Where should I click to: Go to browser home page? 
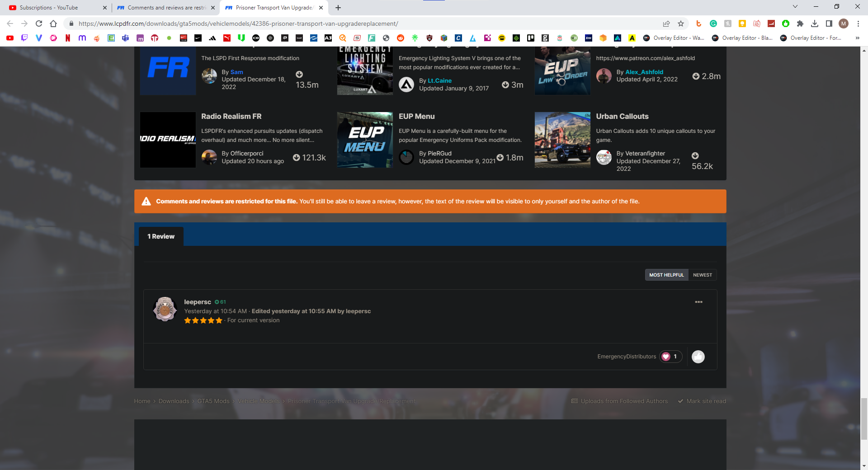point(53,23)
